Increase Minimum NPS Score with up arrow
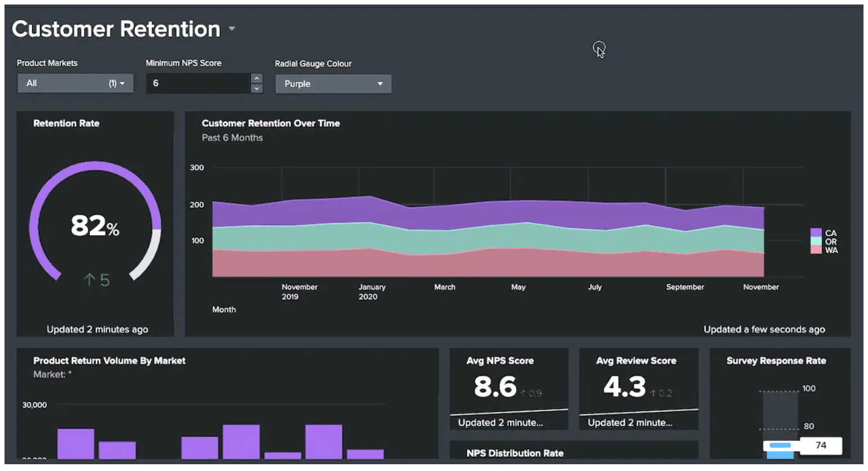Image resolution: width=868 pixels, height=471 pixels. [x=256, y=78]
